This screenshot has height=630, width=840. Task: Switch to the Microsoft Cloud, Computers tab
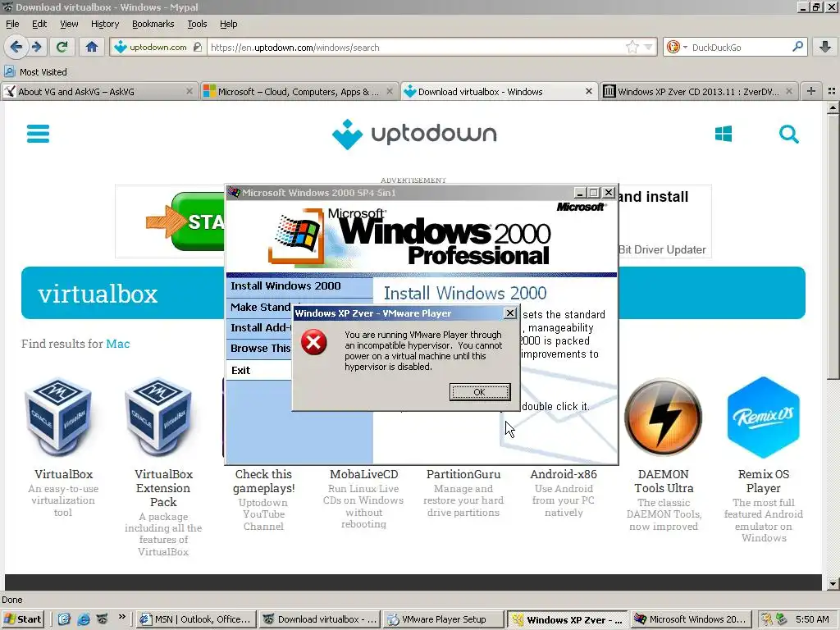coord(299,92)
